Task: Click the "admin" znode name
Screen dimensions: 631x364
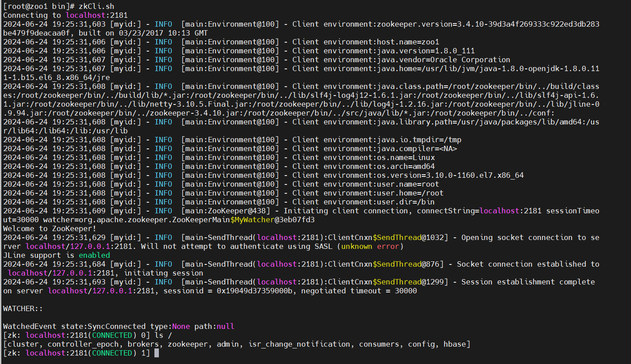Action: point(228,344)
